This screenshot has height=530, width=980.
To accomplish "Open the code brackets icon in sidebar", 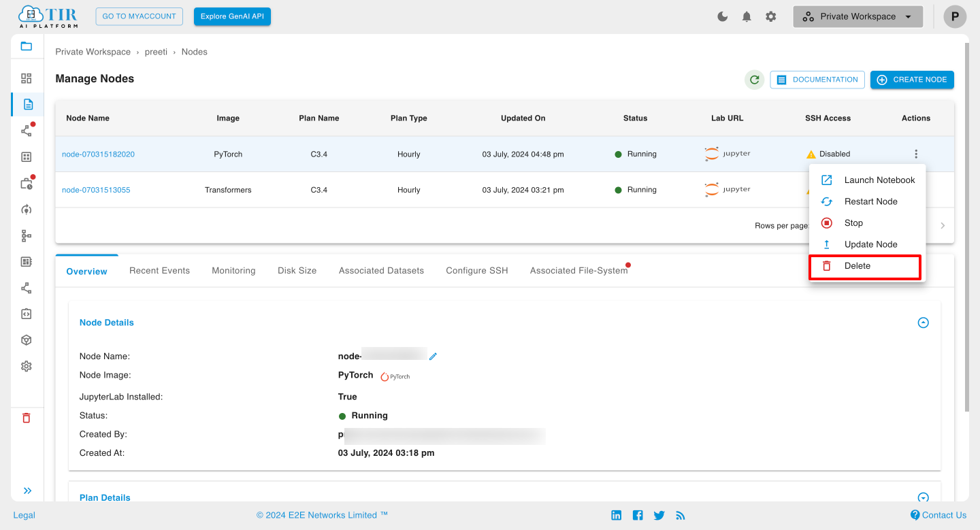I will pyautogui.click(x=27, y=314).
